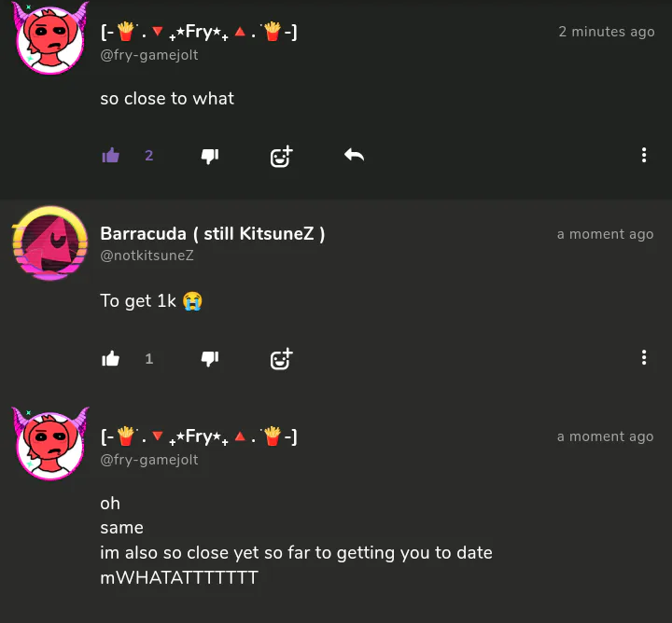672x623 pixels.
Task: Dislike Barracuda's "To get 1k" comment
Action: click(x=210, y=359)
